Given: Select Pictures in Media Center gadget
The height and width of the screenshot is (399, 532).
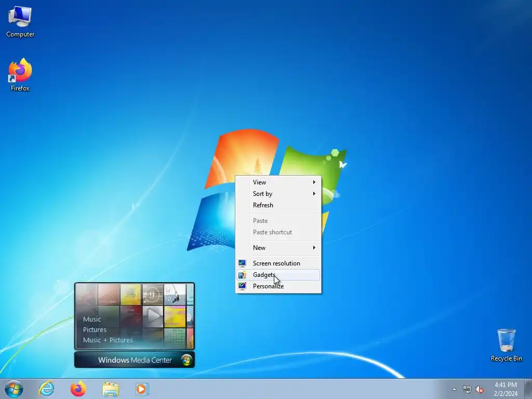Looking at the screenshot, I should tap(95, 330).
